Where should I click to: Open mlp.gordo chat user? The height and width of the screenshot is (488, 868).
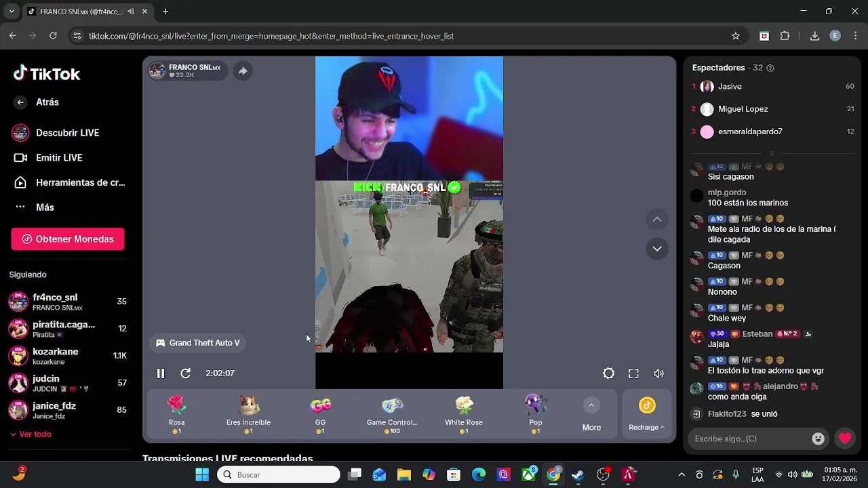pyautogui.click(x=727, y=192)
